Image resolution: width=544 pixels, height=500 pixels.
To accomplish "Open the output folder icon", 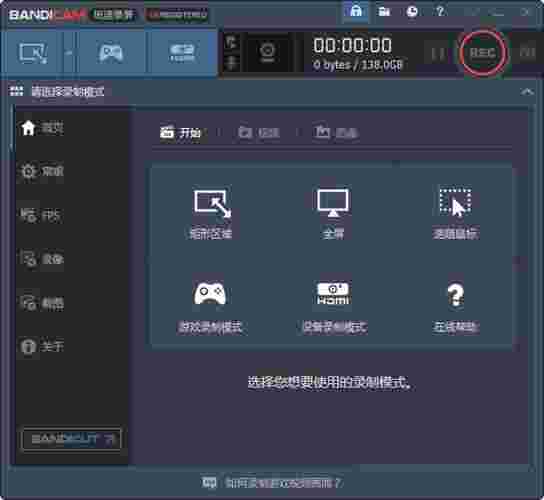I will (384, 12).
